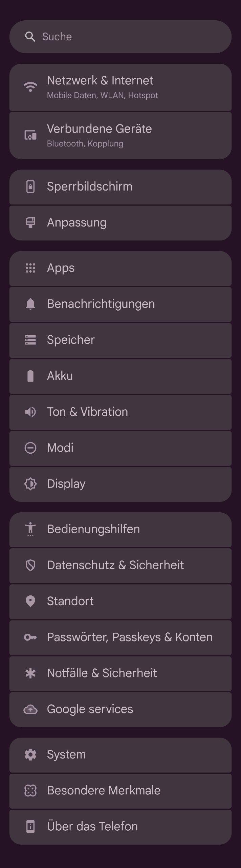This screenshot has height=868, width=241.
Task: Tap the lock screen phone icon
Action: [x=30, y=187]
